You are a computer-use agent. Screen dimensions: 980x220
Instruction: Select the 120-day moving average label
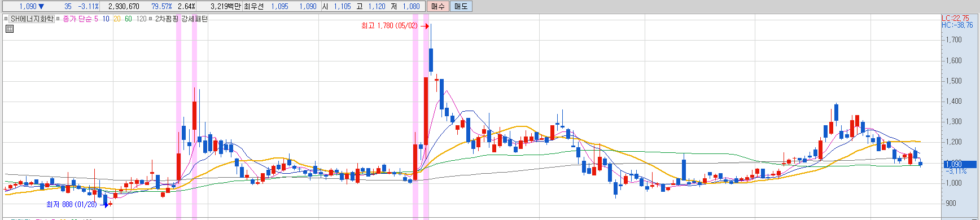tap(141, 19)
